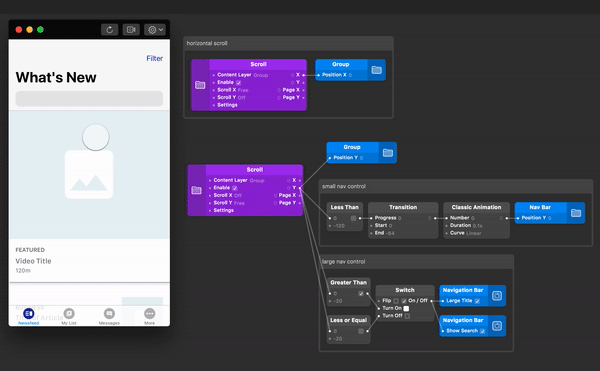Viewport: 600px width, 371px height.
Task: Open Scroll Y Free option in lower Scroll patch
Action: coord(239,203)
